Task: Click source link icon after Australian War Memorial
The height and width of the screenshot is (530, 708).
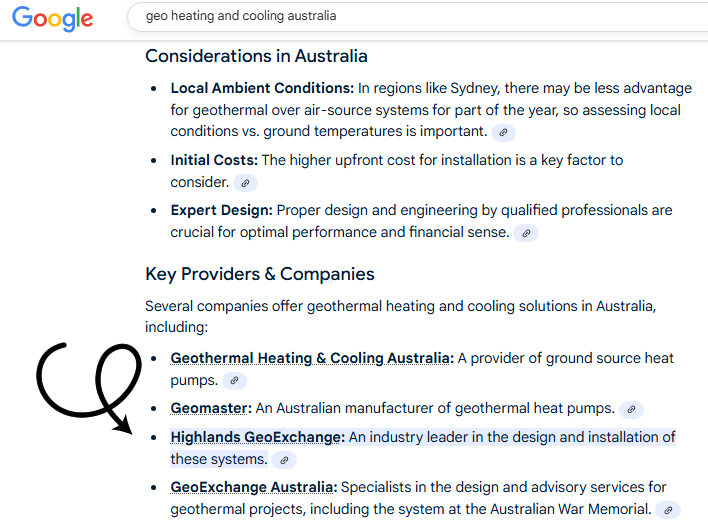Action: pyautogui.click(x=668, y=510)
